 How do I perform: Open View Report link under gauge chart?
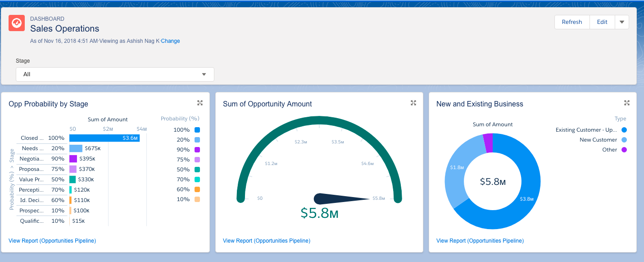tap(267, 241)
